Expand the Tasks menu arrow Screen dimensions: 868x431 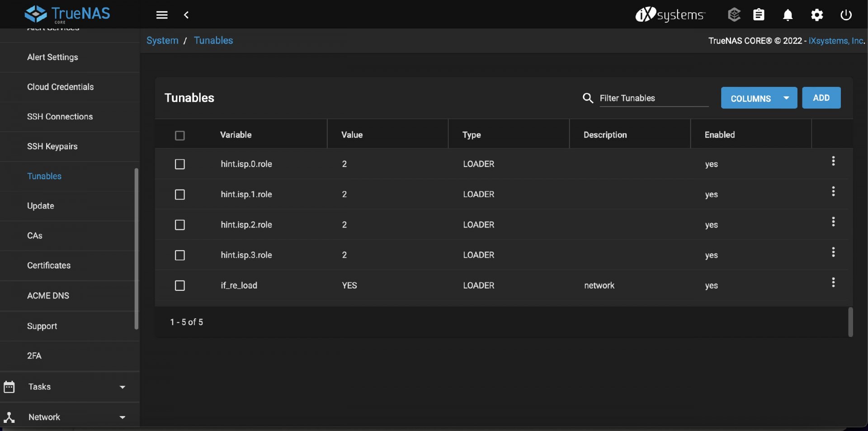click(x=122, y=387)
